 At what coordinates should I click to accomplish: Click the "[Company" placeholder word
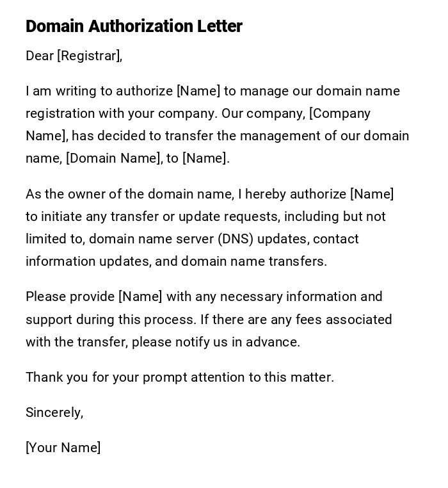coord(340,113)
